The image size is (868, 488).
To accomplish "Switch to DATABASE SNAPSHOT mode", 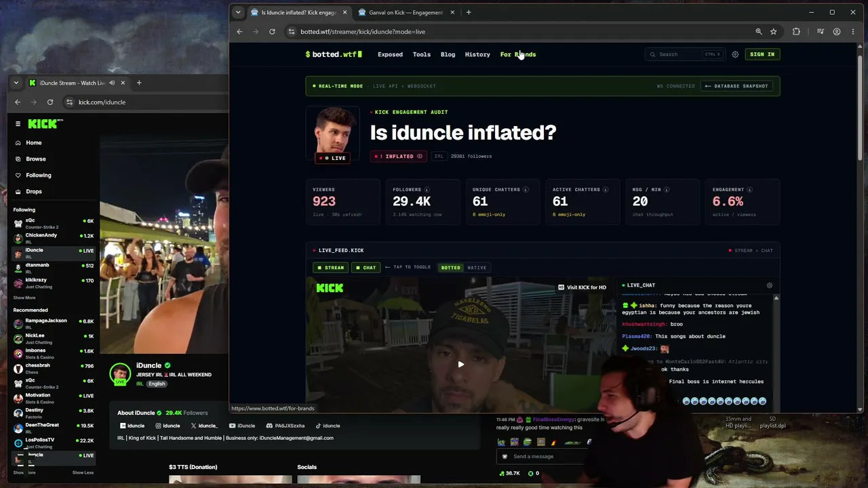I will pos(736,86).
